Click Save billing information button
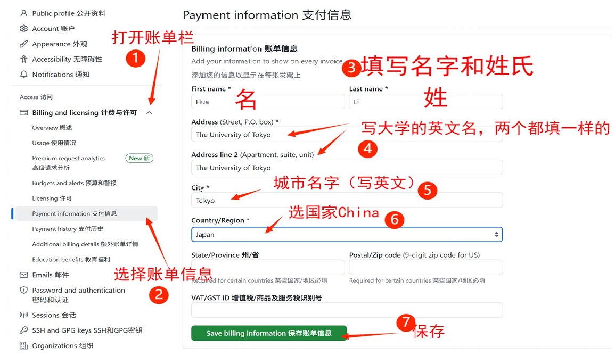Viewport: 615px width, 364px height. point(269,333)
